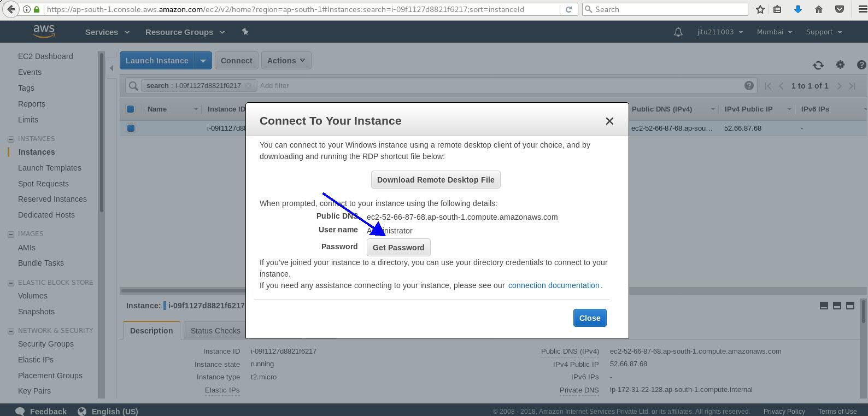Image resolution: width=868 pixels, height=416 pixels.
Task: Go to first page of results
Action: coord(768,86)
